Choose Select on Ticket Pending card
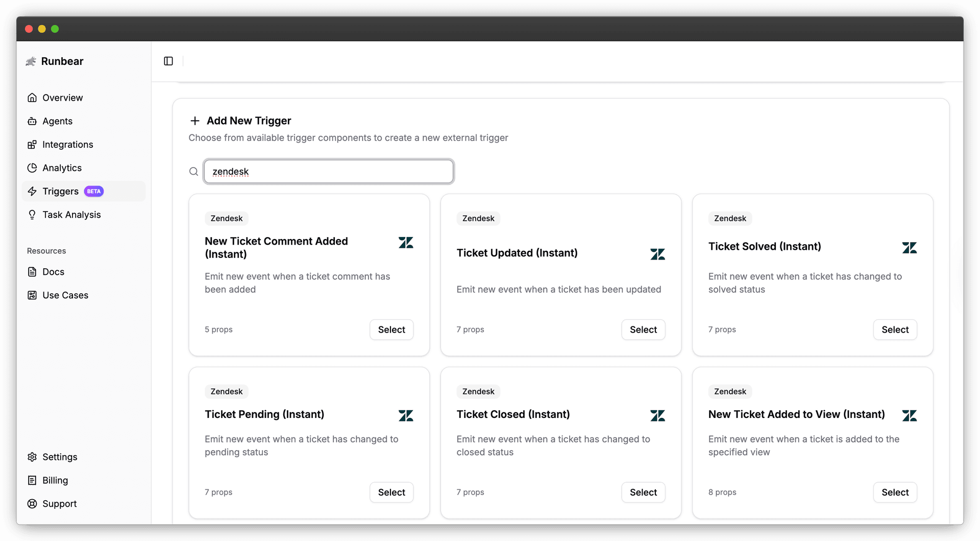Viewport: 980px width, 541px height. tap(391, 492)
